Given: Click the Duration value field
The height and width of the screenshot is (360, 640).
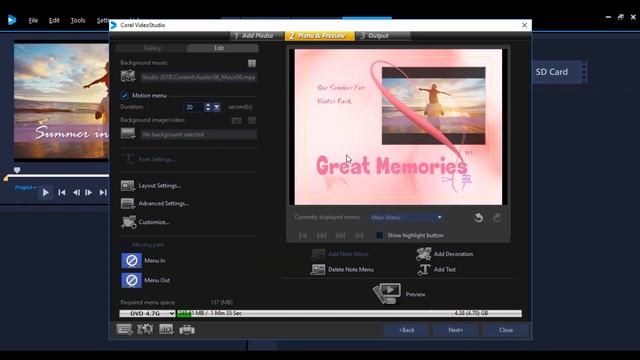Looking at the screenshot, I should point(194,107).
